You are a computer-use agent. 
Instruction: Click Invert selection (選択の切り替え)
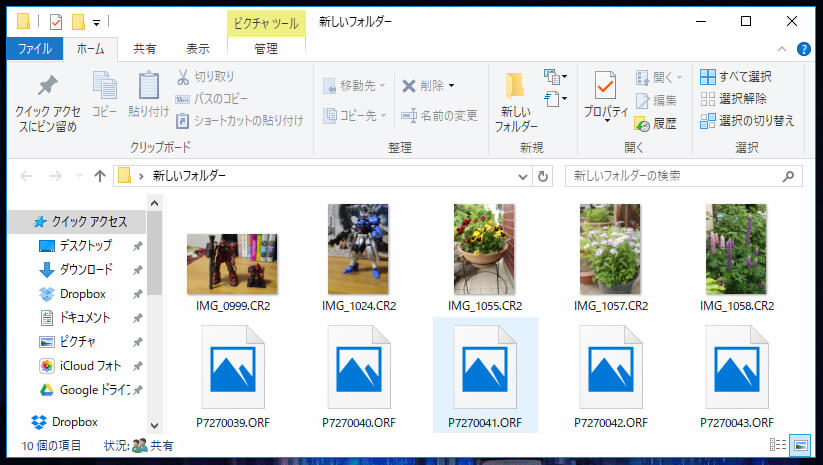point(747,121)
